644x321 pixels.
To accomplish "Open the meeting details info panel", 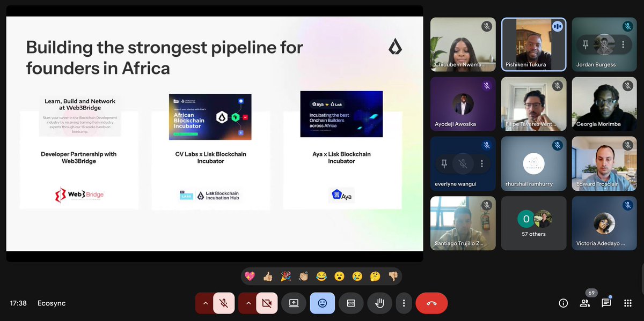I will coord(563,303).
